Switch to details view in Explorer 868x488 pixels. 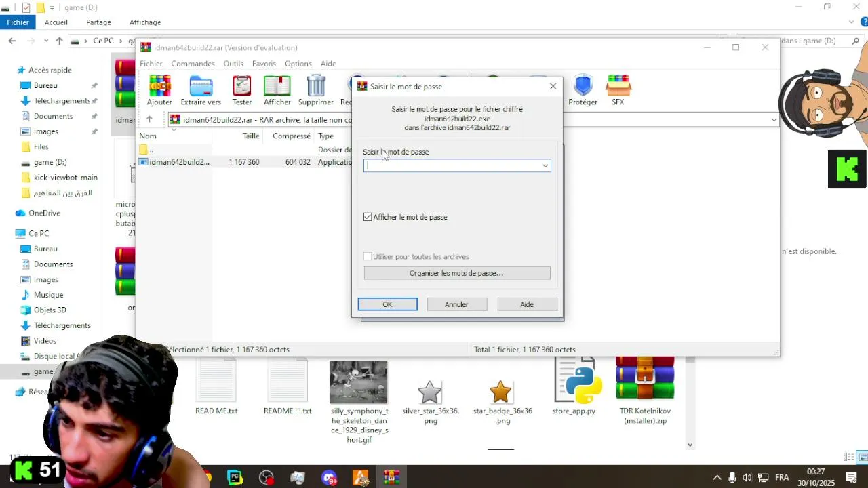pyautogui.click(x=848, y=457)
